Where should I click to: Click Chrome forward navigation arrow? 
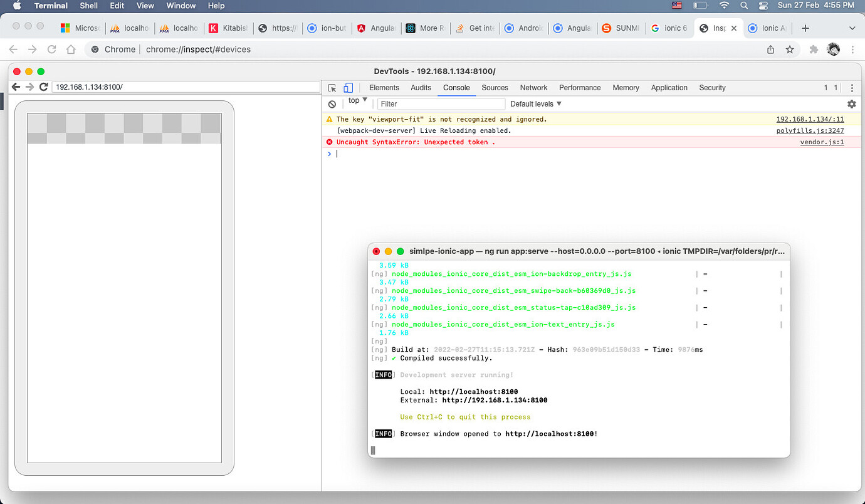(x=33, y=49)
